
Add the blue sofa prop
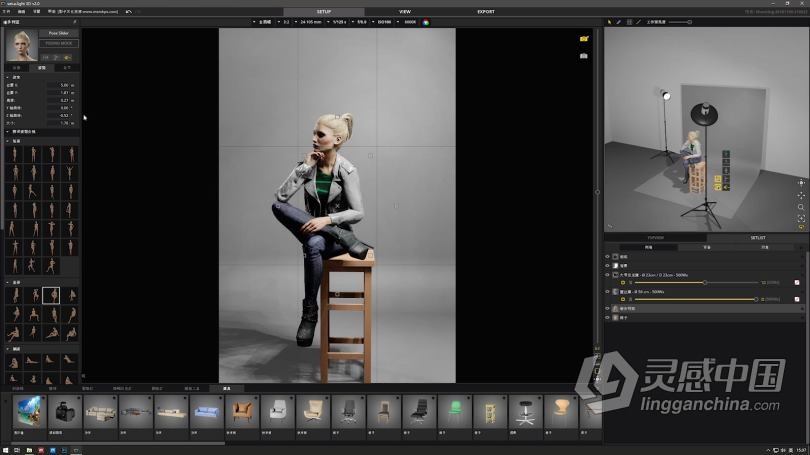206,412
